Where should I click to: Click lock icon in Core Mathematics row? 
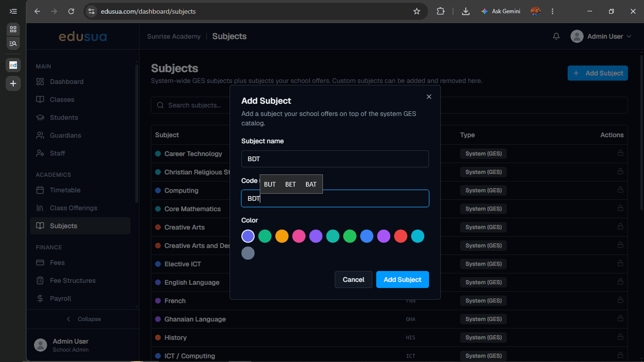[x=620, y=208]
